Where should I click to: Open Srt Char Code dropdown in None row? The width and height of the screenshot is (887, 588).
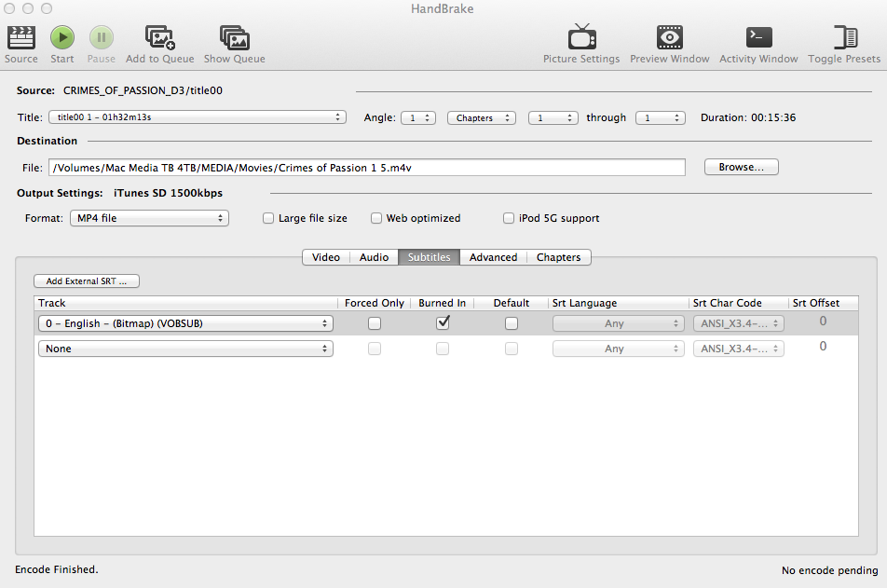(739, 349)
